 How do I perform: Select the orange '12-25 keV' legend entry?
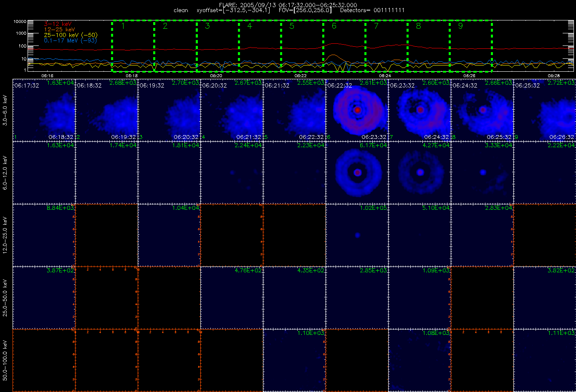click(x=60, y=30)
